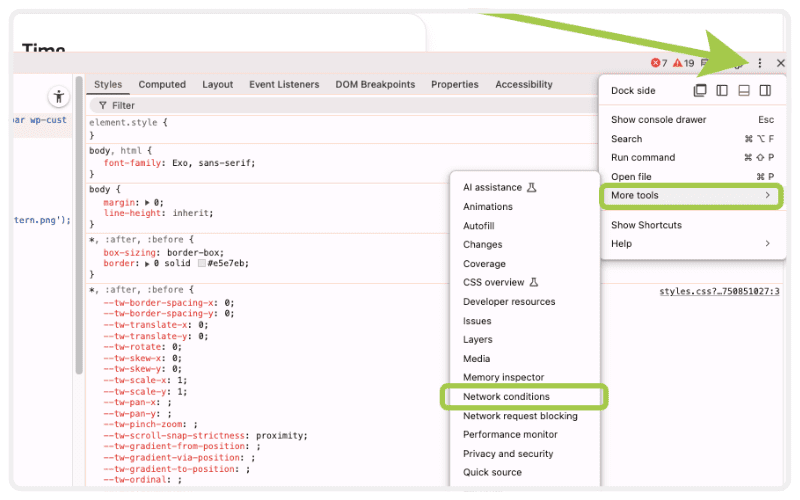Click the #e5e7eb border color swatch

click(202, 263)
